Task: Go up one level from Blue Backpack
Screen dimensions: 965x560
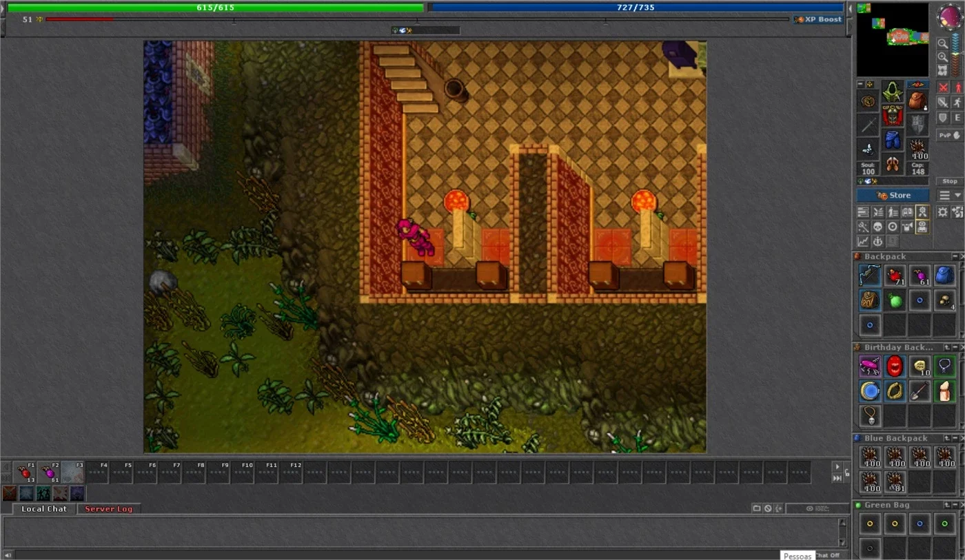Action: [x=947, y=439]
